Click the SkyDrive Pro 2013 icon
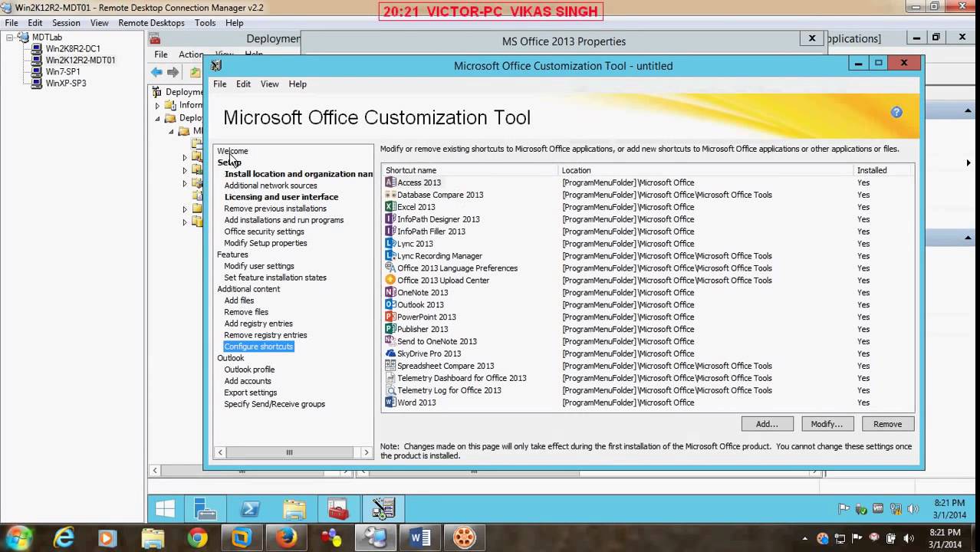The image size is (980, 552). coord(390,353)
